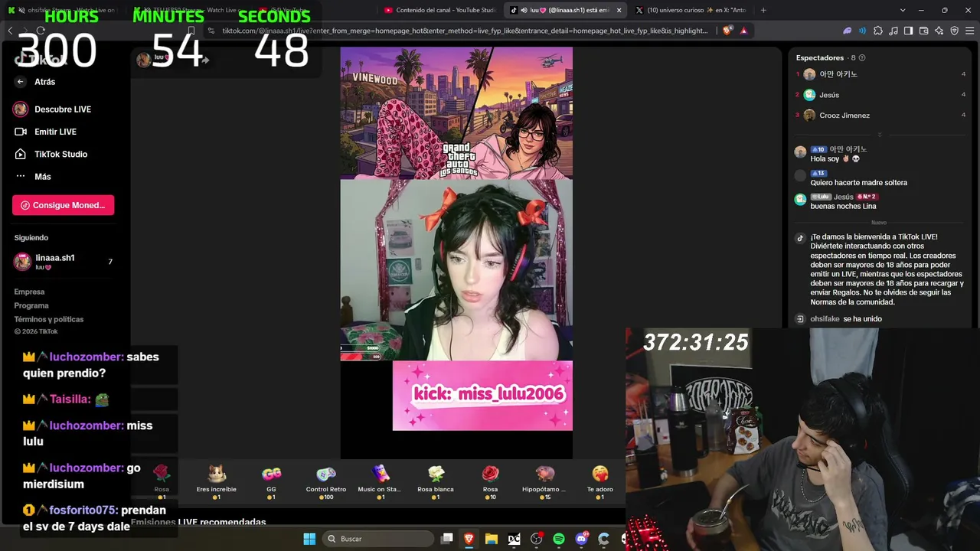980x551 pixels.
Task: Click the 'Hola soy' chat message
Action: click(x=835, y=158)
